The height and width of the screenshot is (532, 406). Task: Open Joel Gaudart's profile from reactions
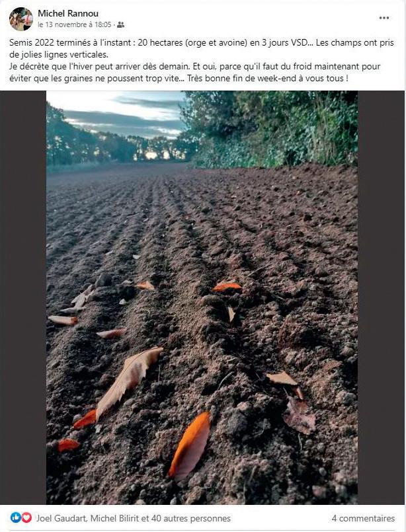pyautogui.click(x=61, y=518)
